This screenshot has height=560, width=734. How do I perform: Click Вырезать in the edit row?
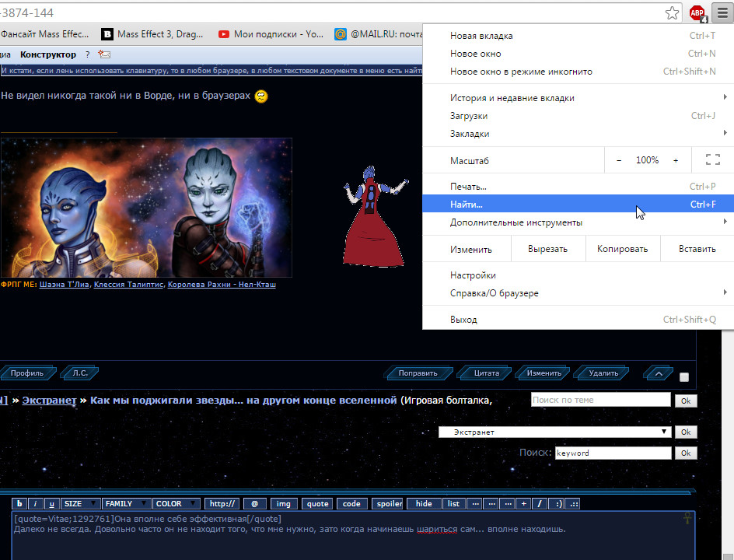547,249
